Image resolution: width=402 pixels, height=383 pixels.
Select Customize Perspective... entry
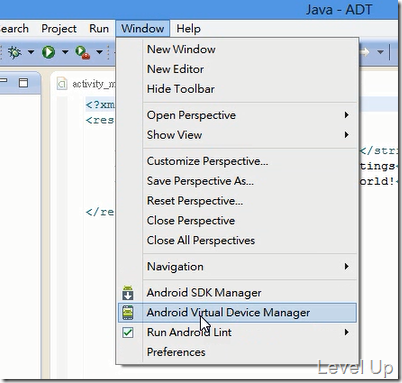[x=237, y=161]
